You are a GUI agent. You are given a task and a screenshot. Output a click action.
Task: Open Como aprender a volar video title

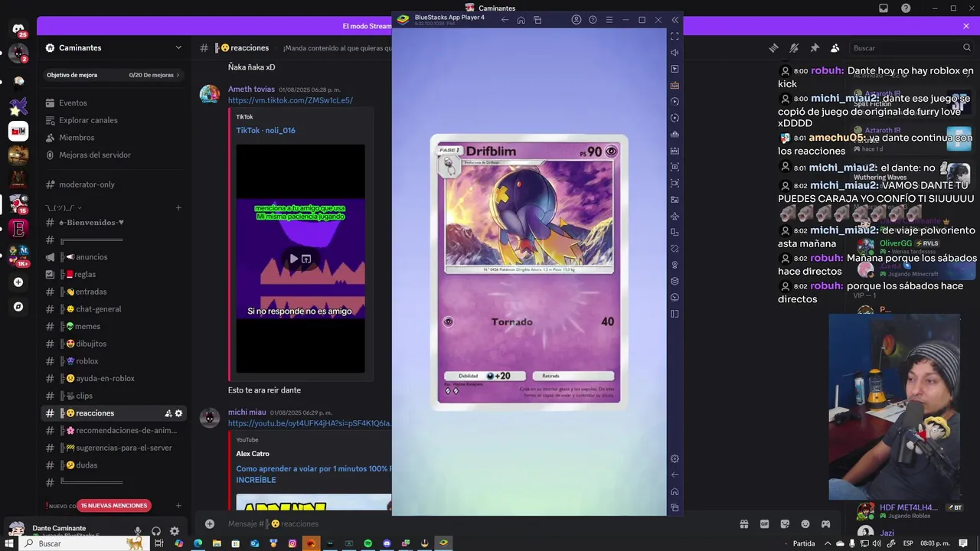(x=313, y=474)
